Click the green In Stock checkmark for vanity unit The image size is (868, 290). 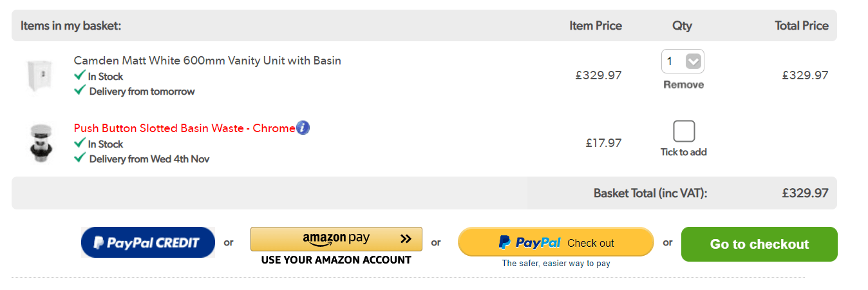pyautogui.click(x=80, y=75)
